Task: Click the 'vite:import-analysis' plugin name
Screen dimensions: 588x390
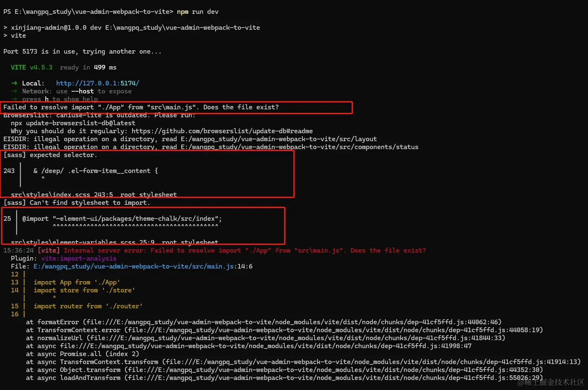Action: click(x=79, y=258)
